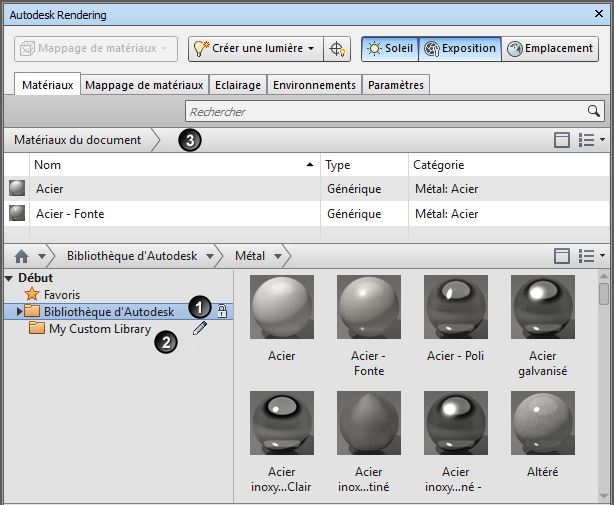
Task: Click the Emplacement button
Action: pos(550,49)
